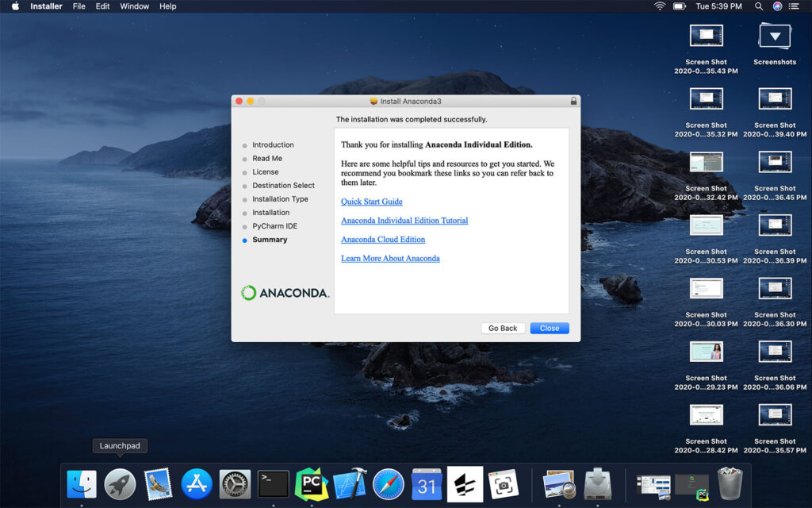812x508 pixels.
Task: Open Xcode hammer icon in dock
Action: [x=350, y=484]
